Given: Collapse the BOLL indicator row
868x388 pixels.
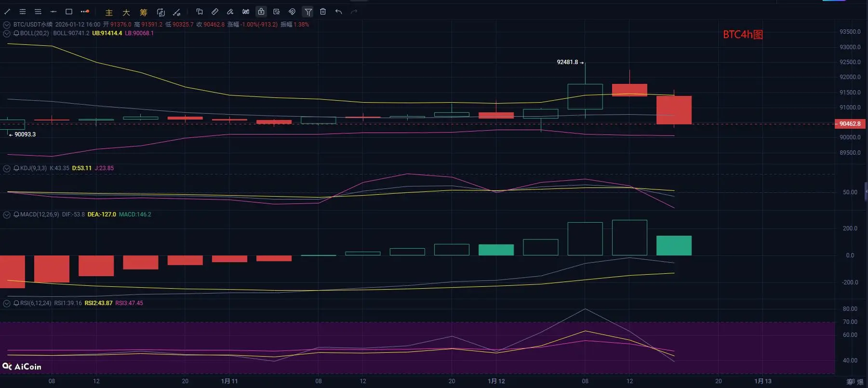Looking at the screenshot, I should pos(7,34).
